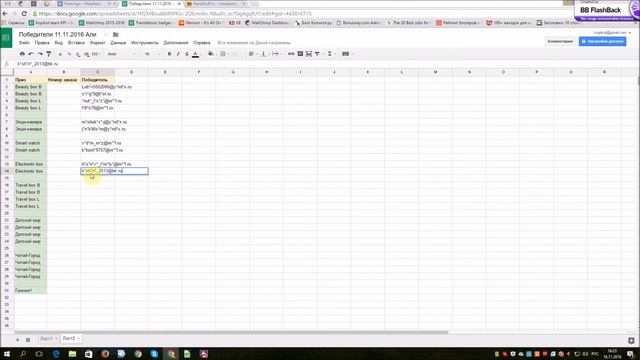Decrease the number of decimal places
Screen dimensions: 640x360
coord(78,54)
